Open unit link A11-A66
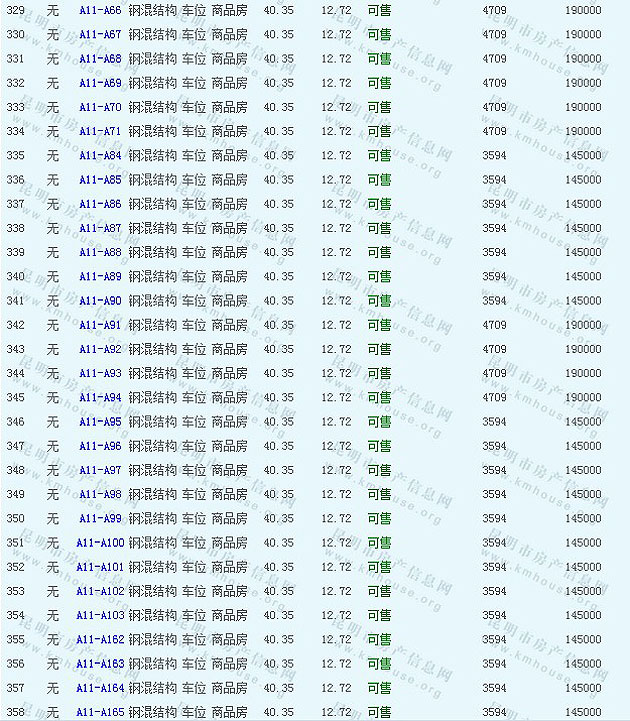630x721 pixels. click(100, 11)
